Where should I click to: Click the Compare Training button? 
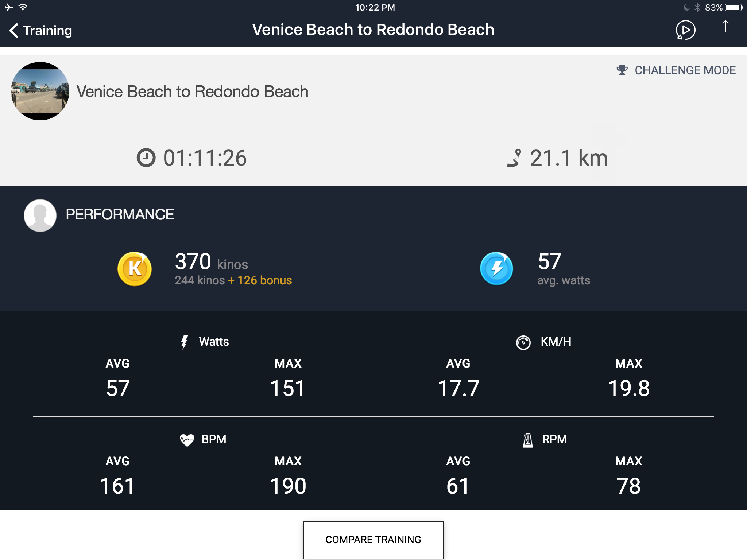click(373, 540)
